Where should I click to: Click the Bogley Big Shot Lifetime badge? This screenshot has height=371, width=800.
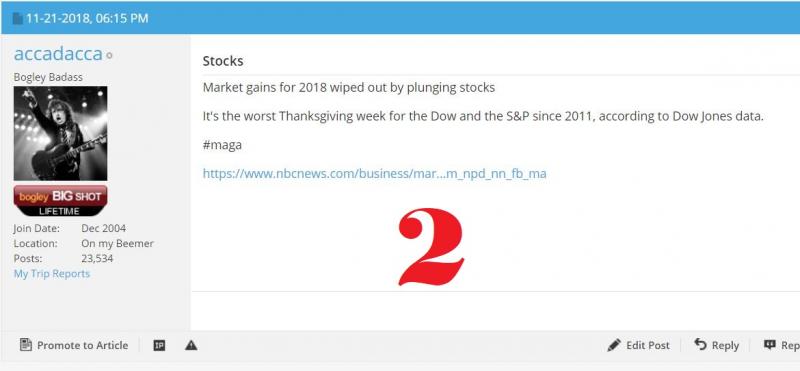tap(60, 201)
